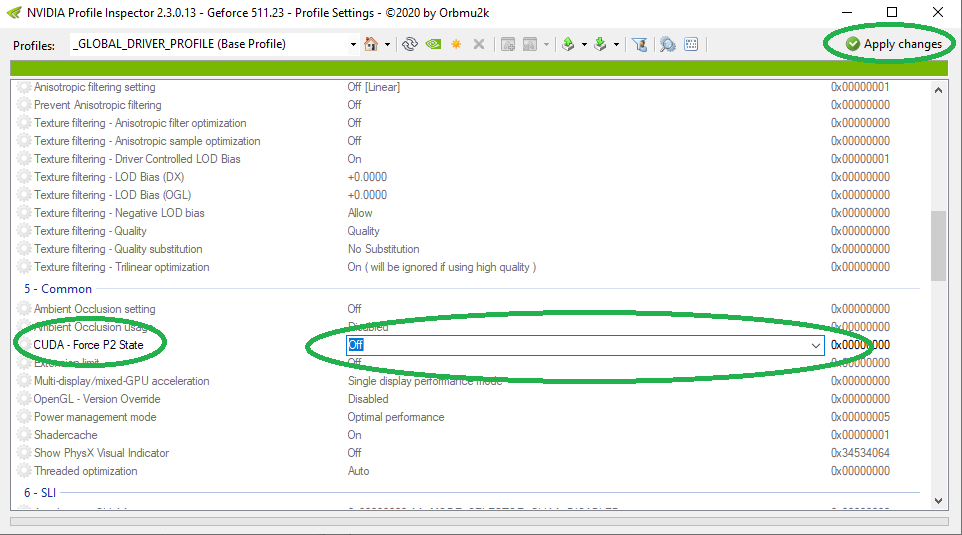The height and width of the screenshot is (535, 962).
Task: Toggle the user-modified profiles filter funnel icon
Action: (639, 44)
